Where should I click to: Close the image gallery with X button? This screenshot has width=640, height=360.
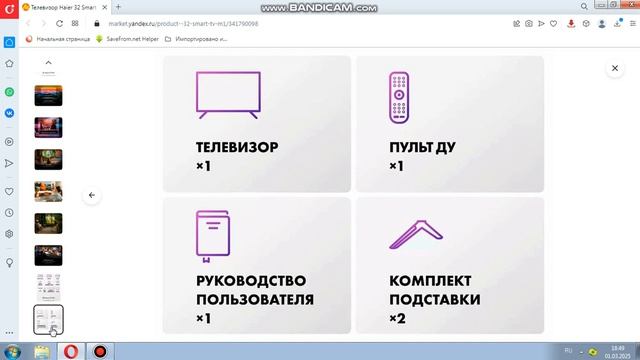(615, 68)
